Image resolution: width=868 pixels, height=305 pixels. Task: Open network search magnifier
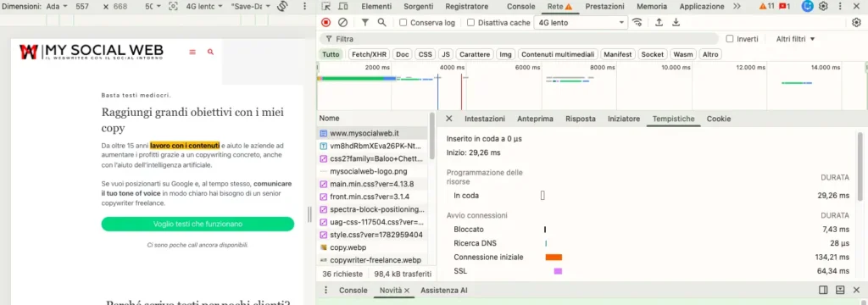pos(382,23)
